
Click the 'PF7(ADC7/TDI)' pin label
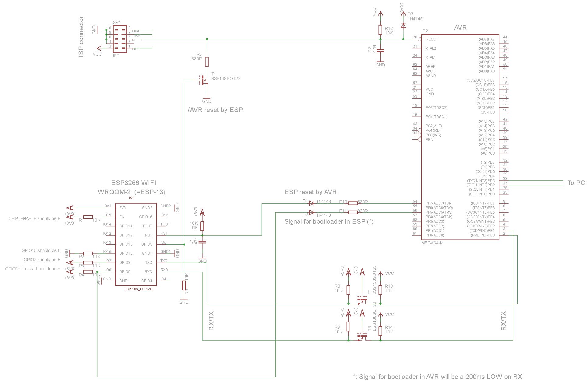pos(438,203)
